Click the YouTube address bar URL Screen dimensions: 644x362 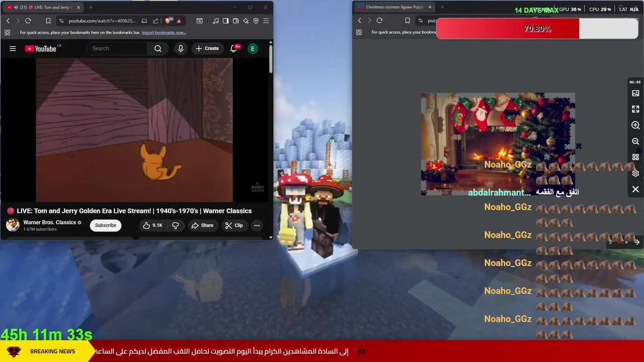point(102,21)
